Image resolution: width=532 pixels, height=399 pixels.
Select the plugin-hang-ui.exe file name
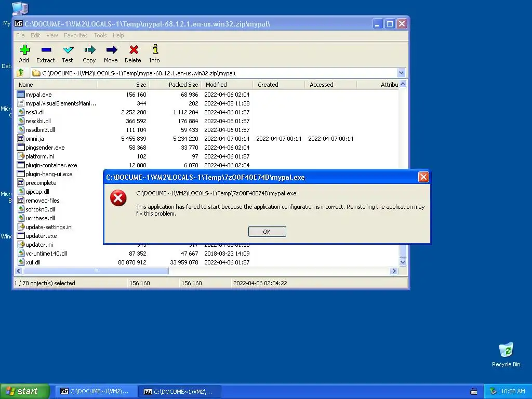pos(49,174)
